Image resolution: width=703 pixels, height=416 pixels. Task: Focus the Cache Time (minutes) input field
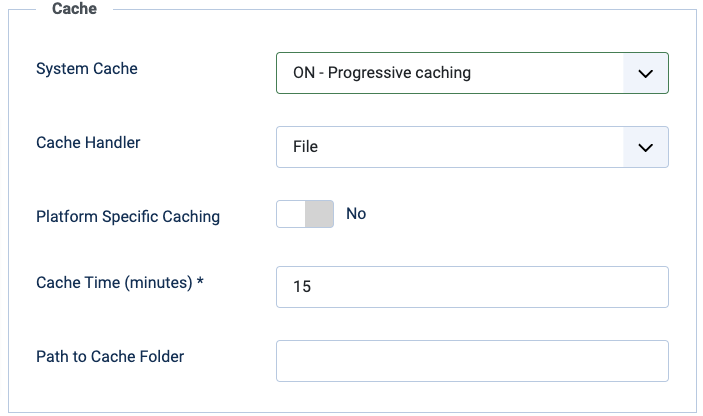(x=471, y=287)
